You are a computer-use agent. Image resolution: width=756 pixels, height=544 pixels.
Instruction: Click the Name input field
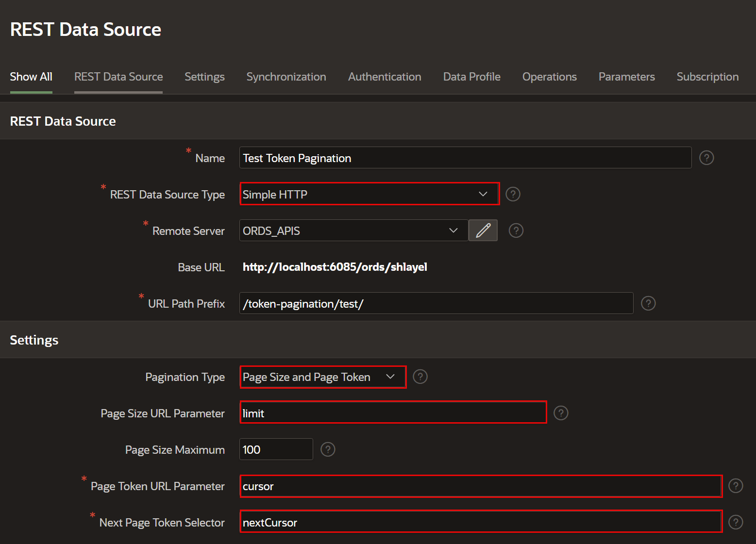pyautogui.click(x=465, y=158)
